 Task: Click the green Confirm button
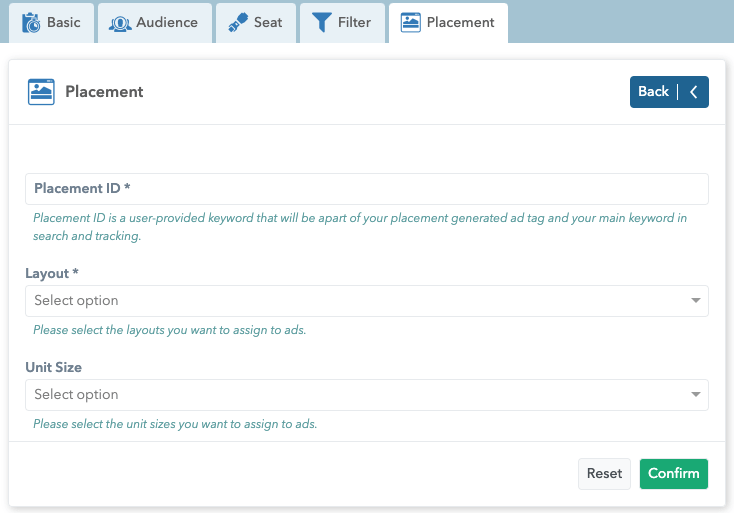point(673,474)
